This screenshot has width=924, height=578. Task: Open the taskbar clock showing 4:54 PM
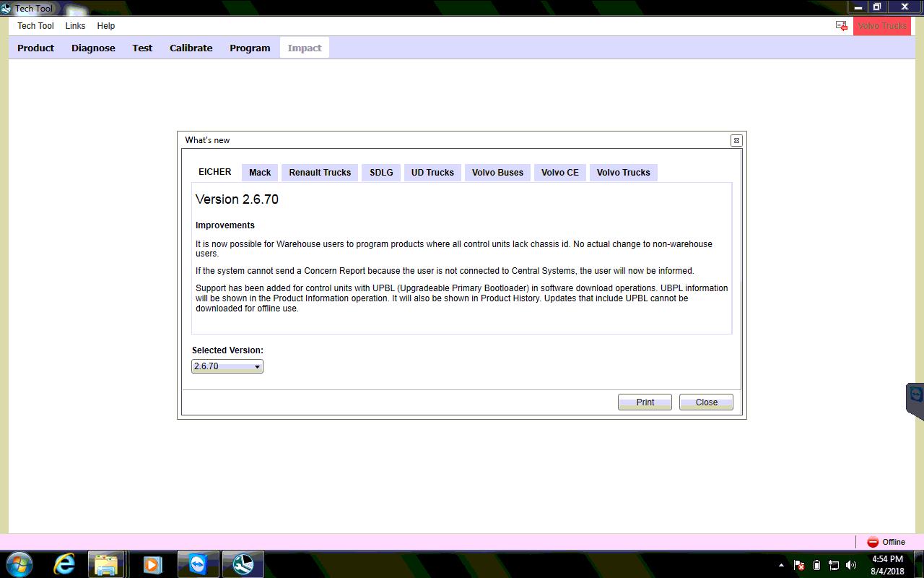tap(887, 564)
